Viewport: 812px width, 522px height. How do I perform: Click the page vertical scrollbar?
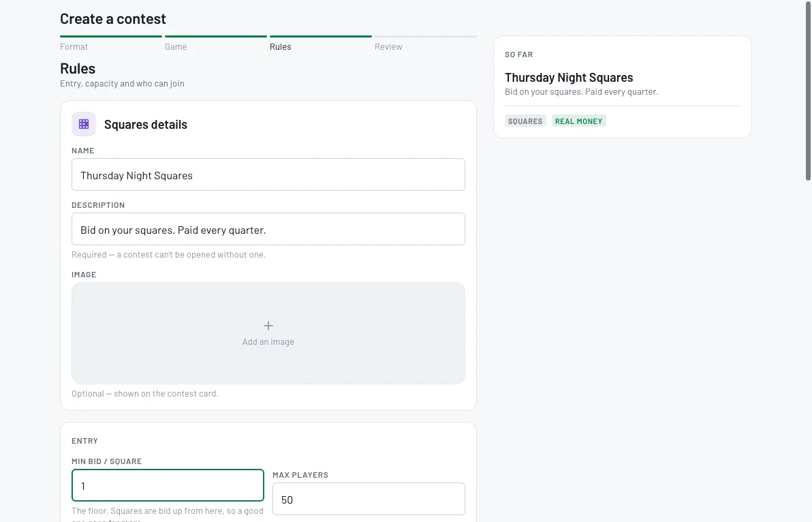point(808,91)
